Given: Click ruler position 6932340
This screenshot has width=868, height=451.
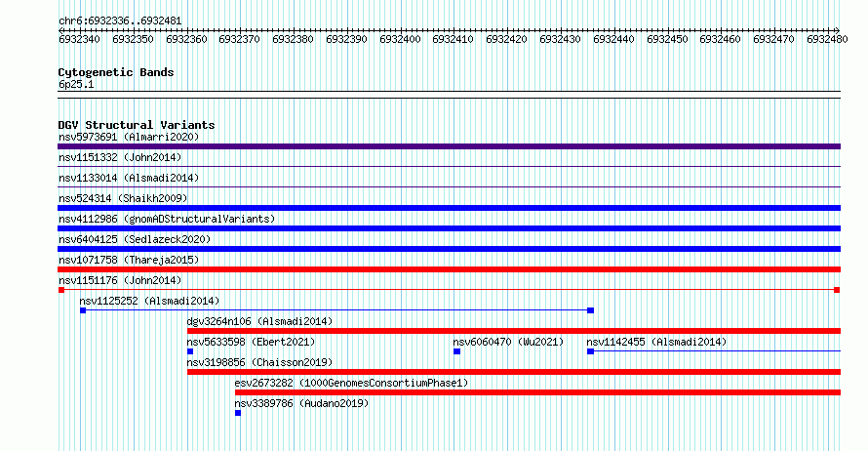Looking at the screenshot, I should point(79,39).
